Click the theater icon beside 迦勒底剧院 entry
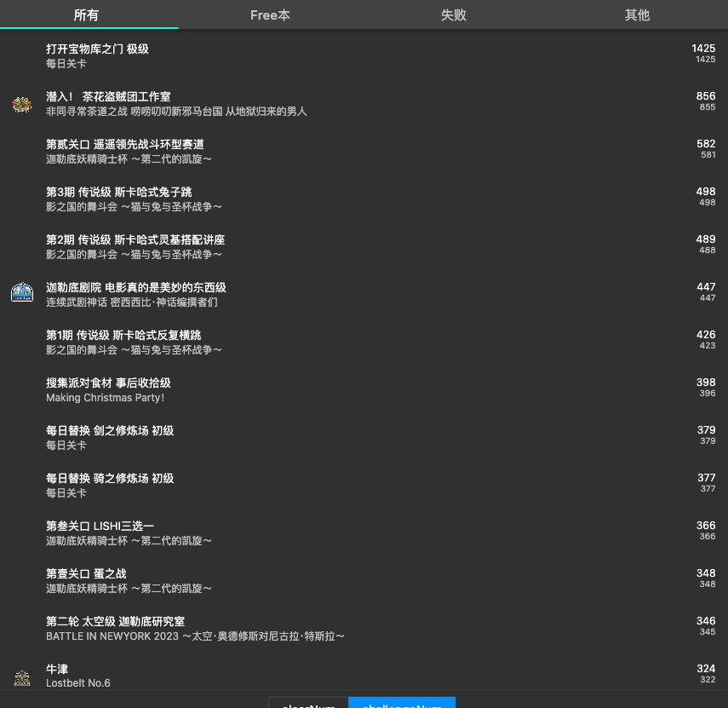 click(22, 291)
